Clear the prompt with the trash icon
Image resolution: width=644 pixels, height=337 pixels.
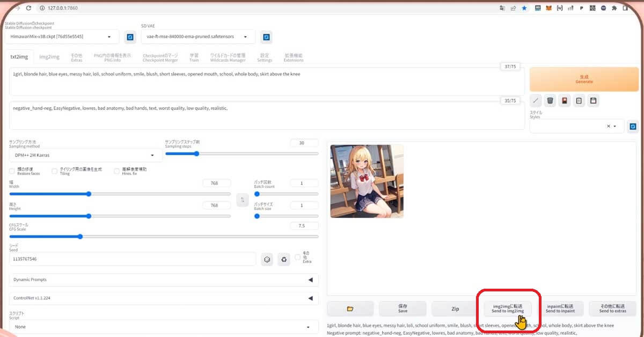550,100
